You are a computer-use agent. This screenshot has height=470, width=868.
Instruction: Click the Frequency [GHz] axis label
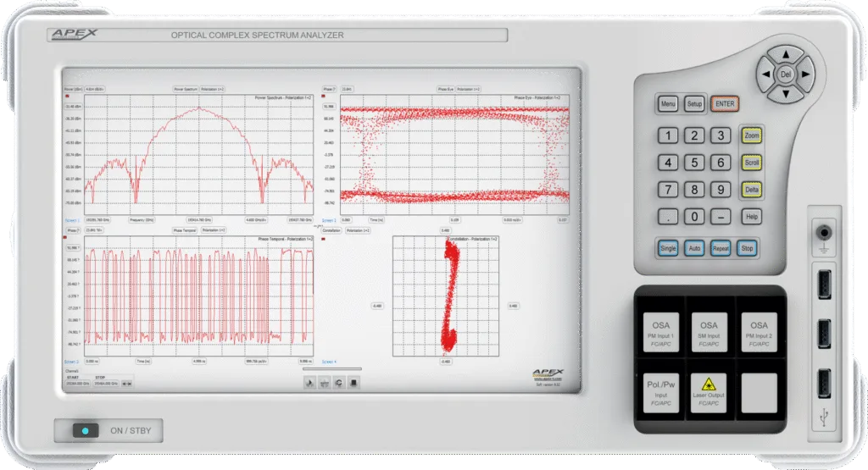pyautogui.click(x=142, y=220)
